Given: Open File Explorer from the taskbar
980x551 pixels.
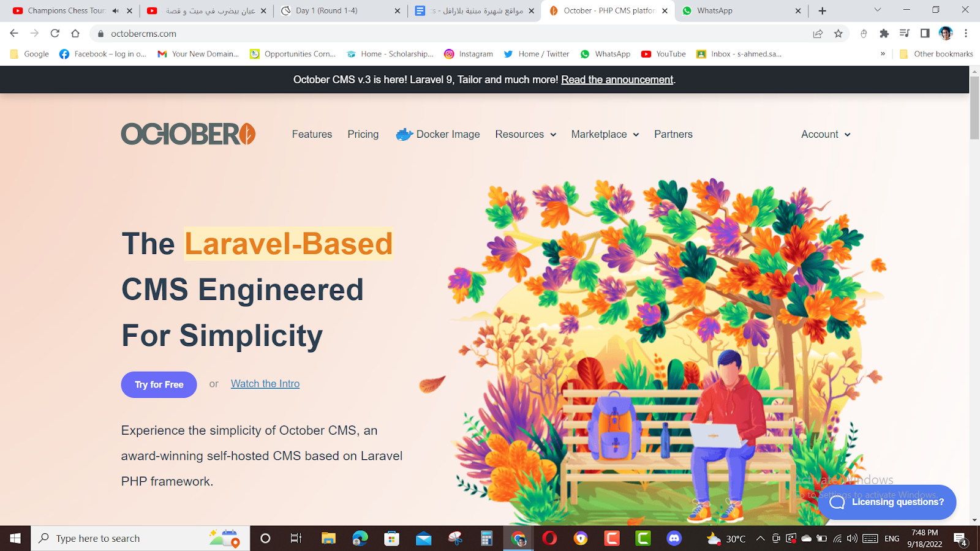Looking at the screenshot, I should (x=328, y=538).
